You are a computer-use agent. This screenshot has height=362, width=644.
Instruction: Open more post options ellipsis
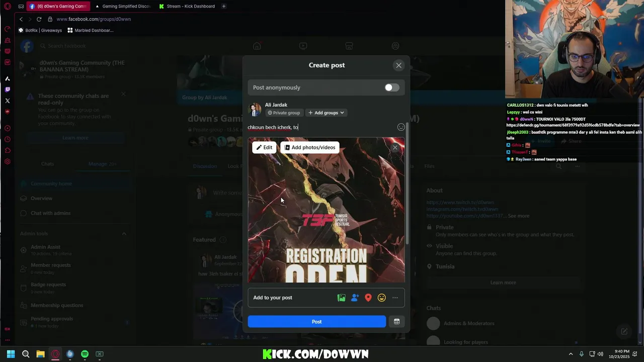(x=395, y=298)
